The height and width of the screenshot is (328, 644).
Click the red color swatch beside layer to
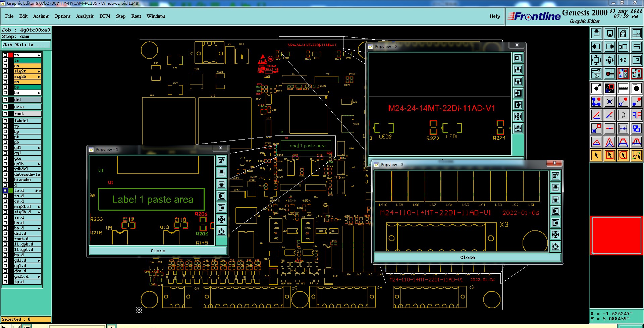(11, 55)
